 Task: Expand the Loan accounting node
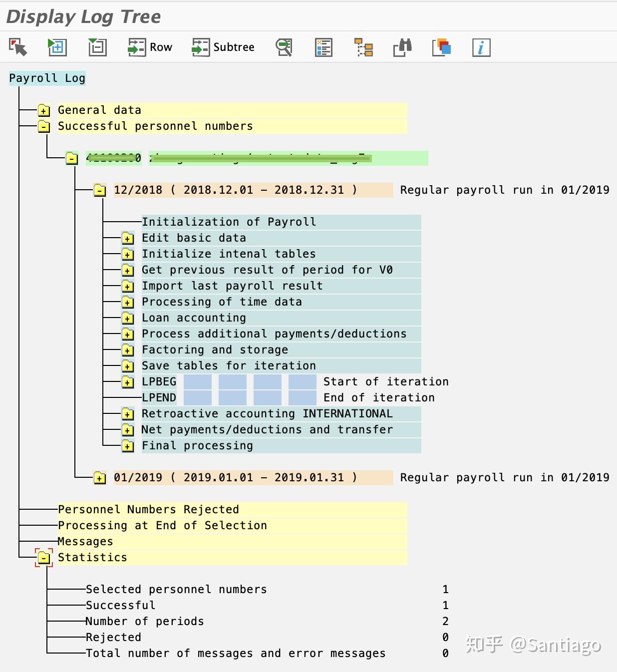point(127,318)
